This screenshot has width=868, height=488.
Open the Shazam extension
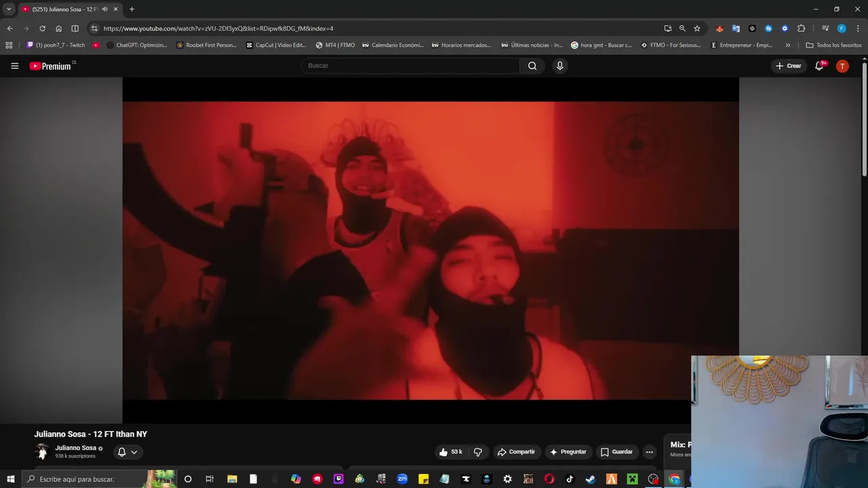pos(768,28)
